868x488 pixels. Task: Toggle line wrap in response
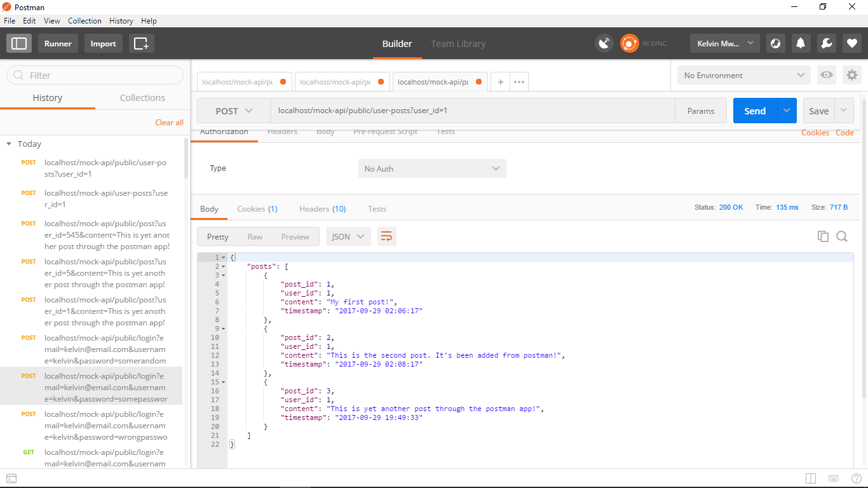(387, 236)
